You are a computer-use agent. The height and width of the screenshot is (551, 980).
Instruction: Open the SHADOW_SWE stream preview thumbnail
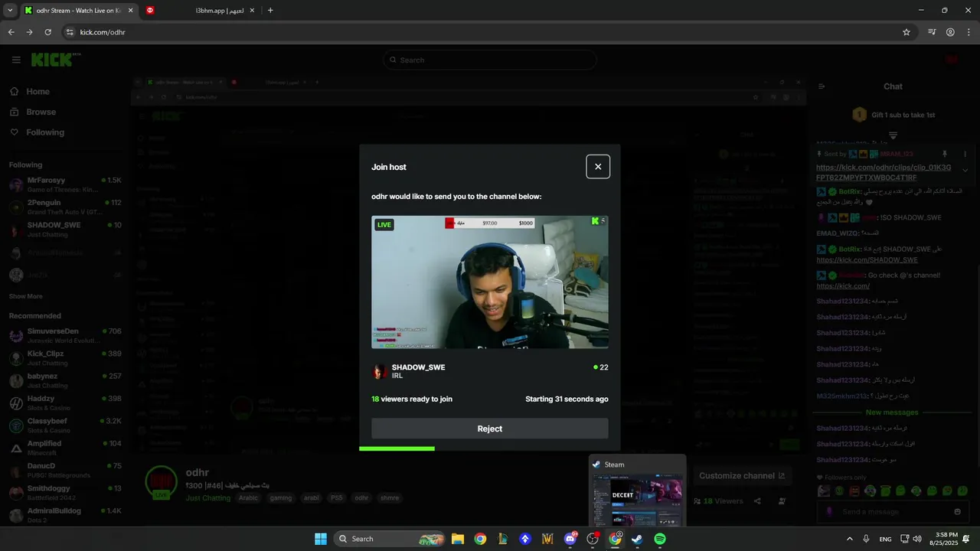click(x=490, y=282)
